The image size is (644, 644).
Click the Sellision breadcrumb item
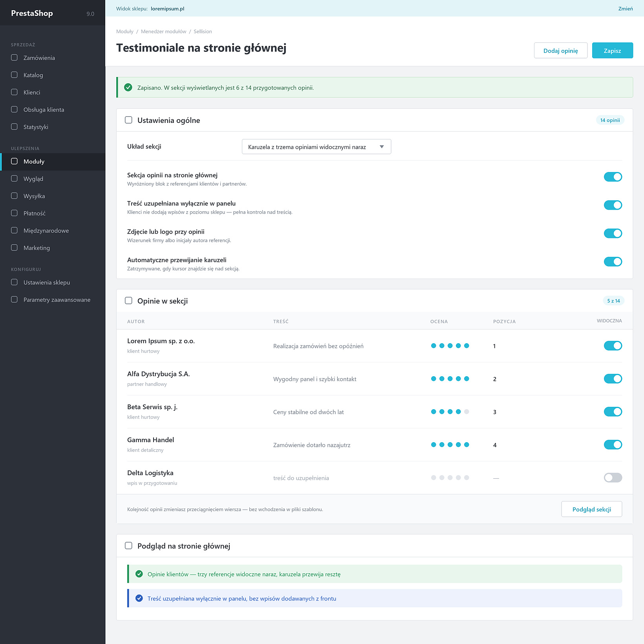pos(203,31)
